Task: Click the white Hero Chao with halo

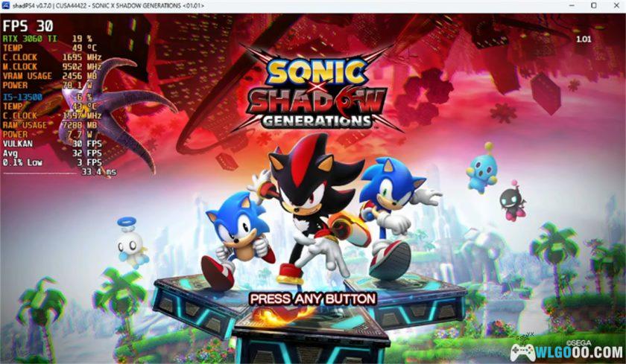Action: [x=132, y=242]
